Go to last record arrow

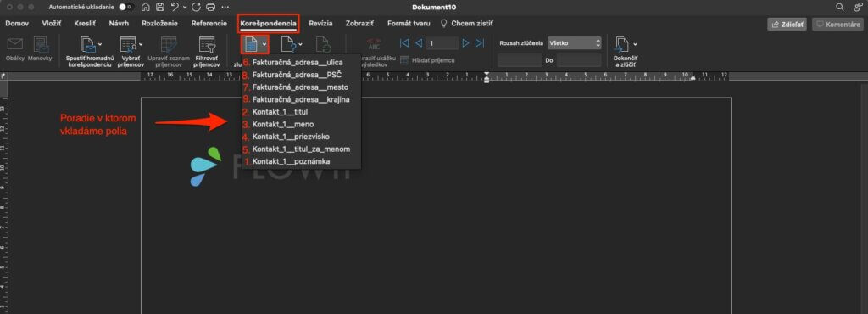pyautogui.click(x=480, y=42)
